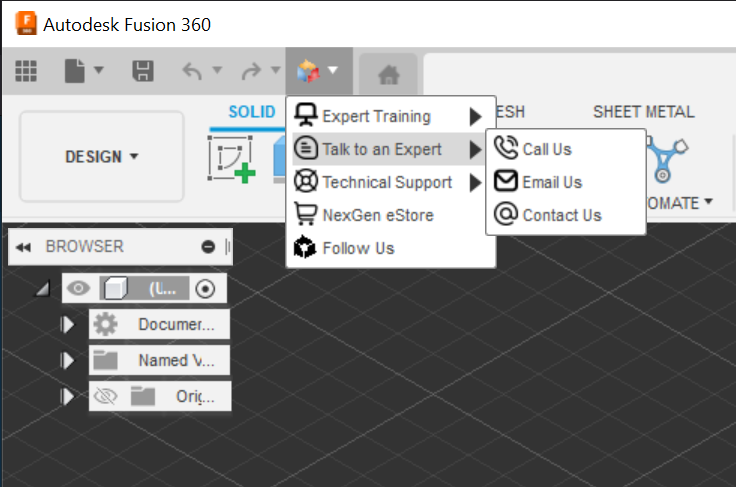736x487 pixels.
Task: Click the Fusion 360 app logo
Action: [26, 24]
